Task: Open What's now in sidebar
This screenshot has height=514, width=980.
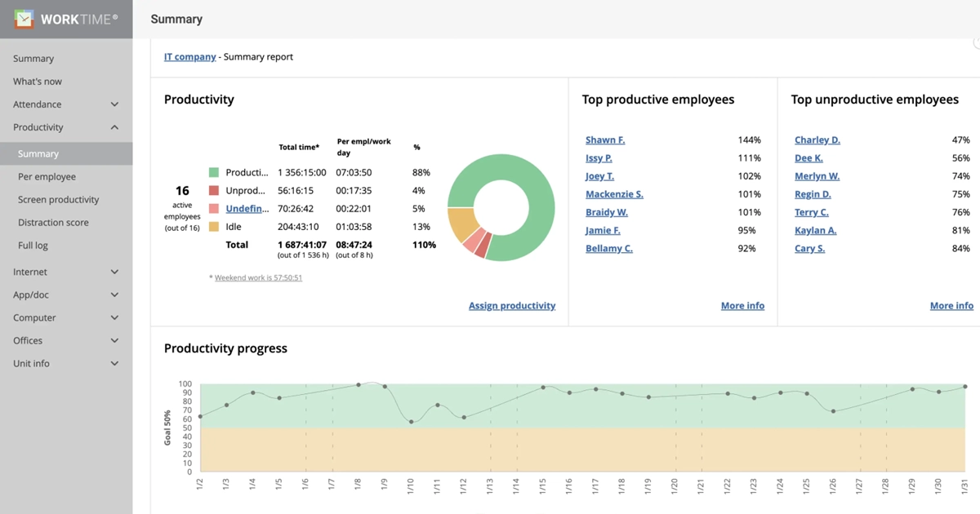Action: [38, 82]
